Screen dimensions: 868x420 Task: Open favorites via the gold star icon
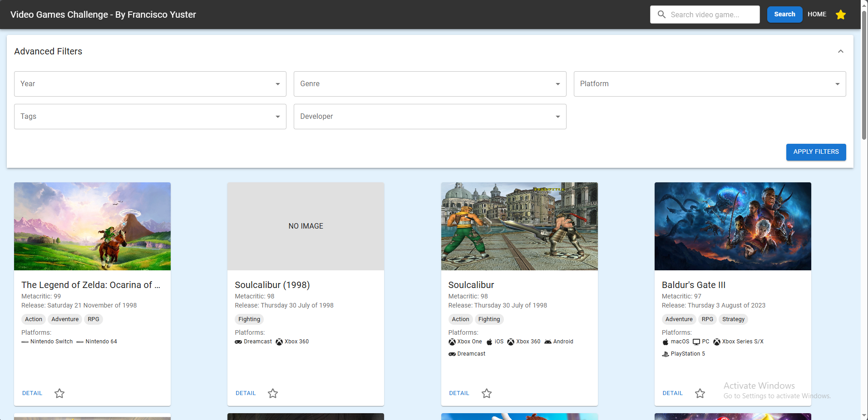click(x=840, y=15)
